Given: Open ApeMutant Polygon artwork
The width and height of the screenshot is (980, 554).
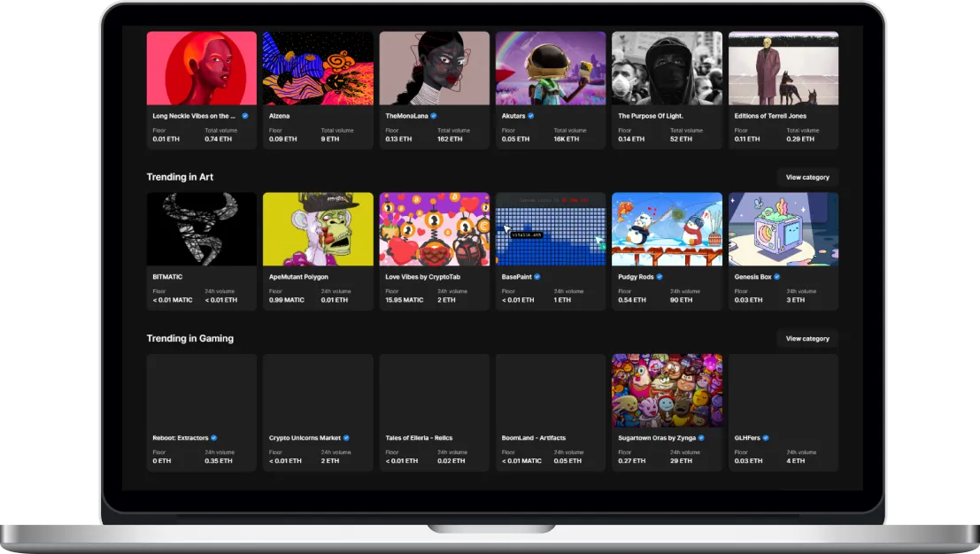Looking at the screenshot, I should (x=318, y=229).
